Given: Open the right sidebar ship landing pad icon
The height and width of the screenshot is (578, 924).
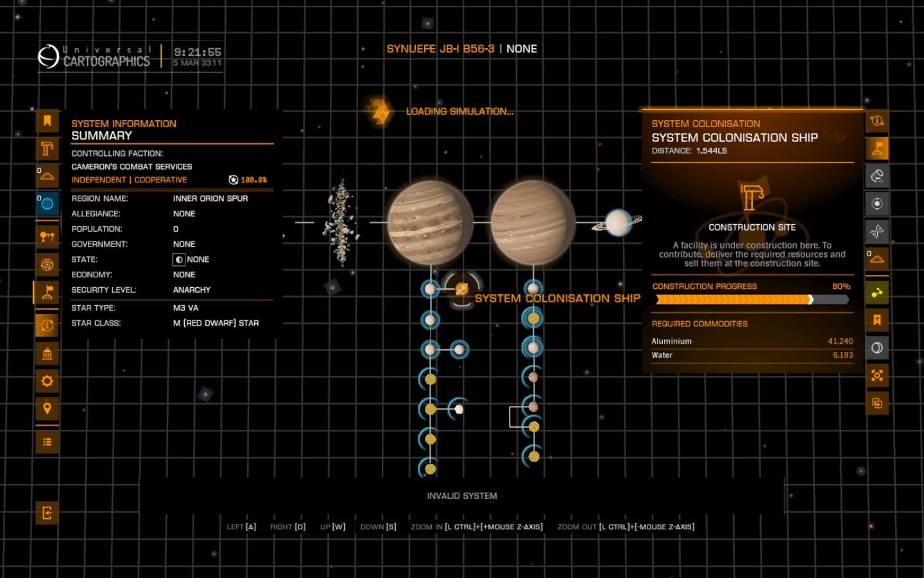Looking at the screenshot, I should [877, 259].
